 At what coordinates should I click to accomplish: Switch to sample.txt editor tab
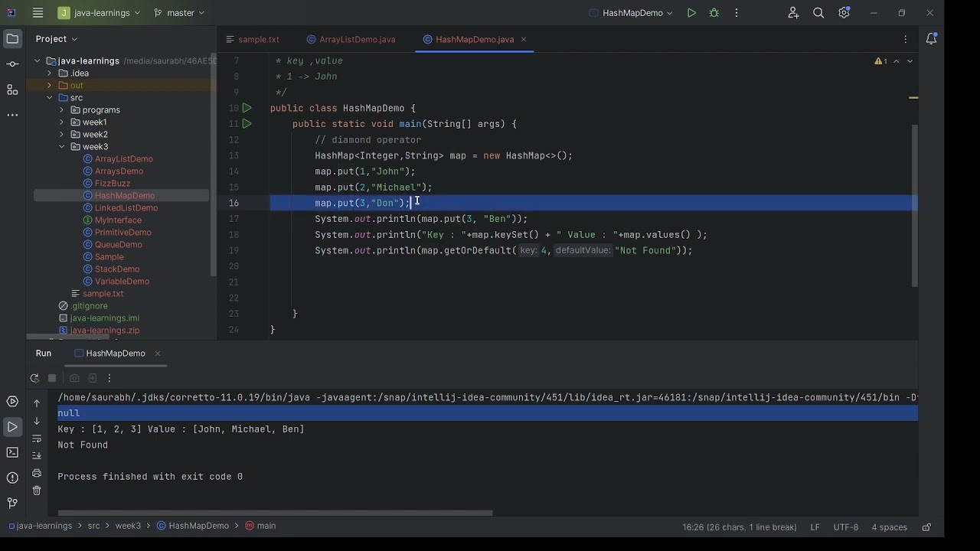253,40
